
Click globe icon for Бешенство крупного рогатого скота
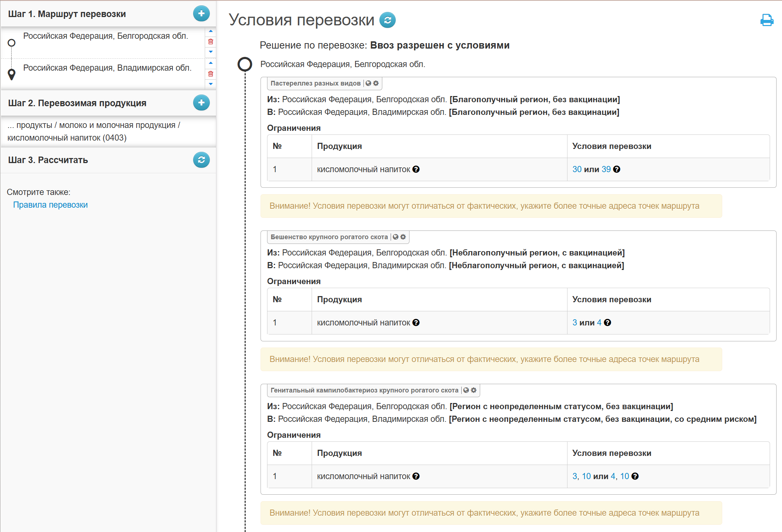pyautogui.click(x=396, y=237)
